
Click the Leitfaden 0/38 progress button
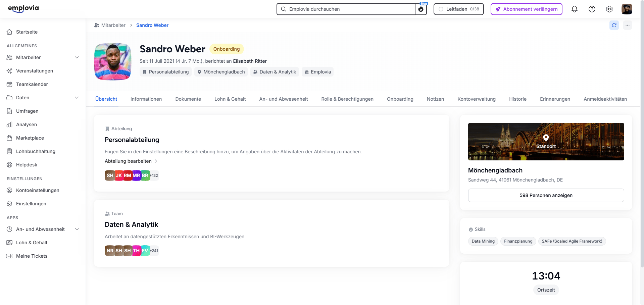click(458, 9)
